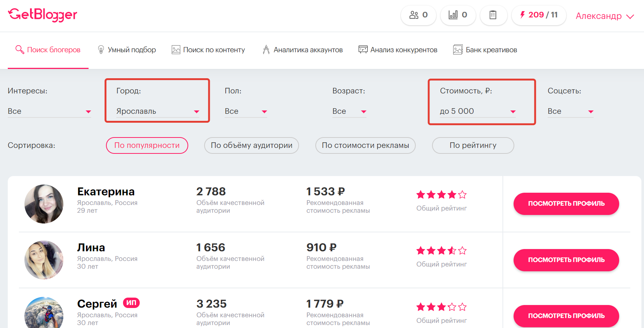Click Лина's star rating
This screenshot has height=328, width=644.
441,251
